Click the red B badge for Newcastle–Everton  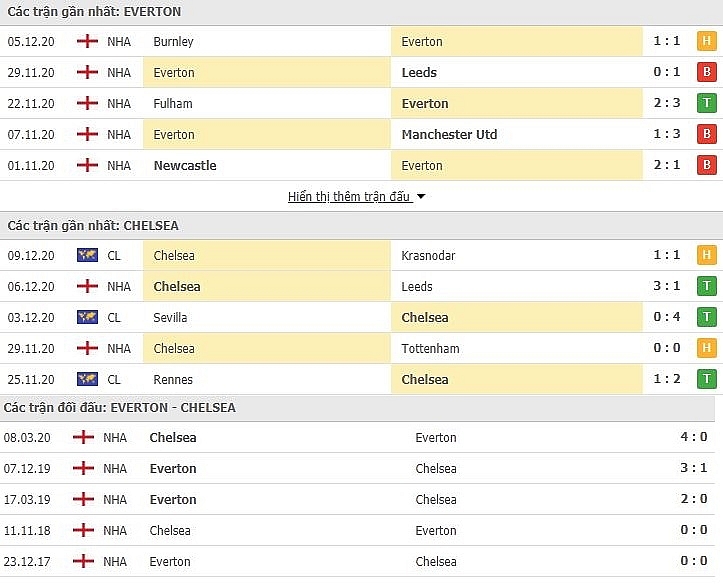point(706,165)
